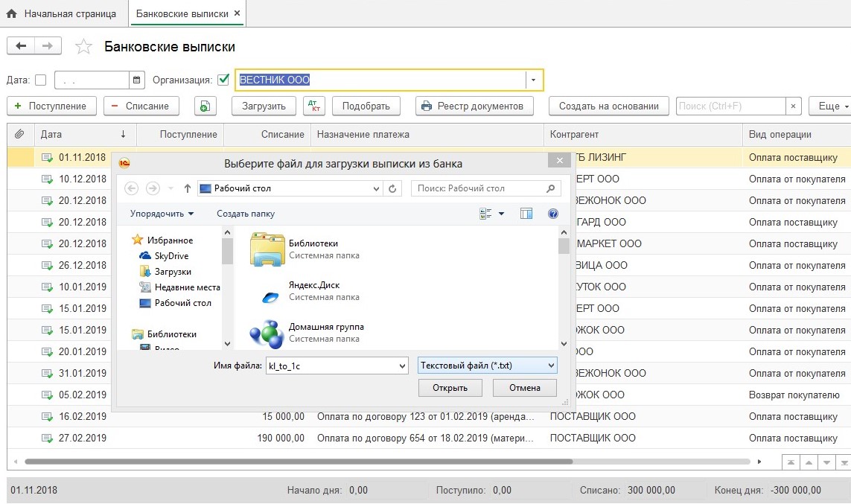Switch to the Начальная страница tab
Image resolution: width=851 pixels, height=504 pixels.
pyautogui.click(x=63, y=13)
